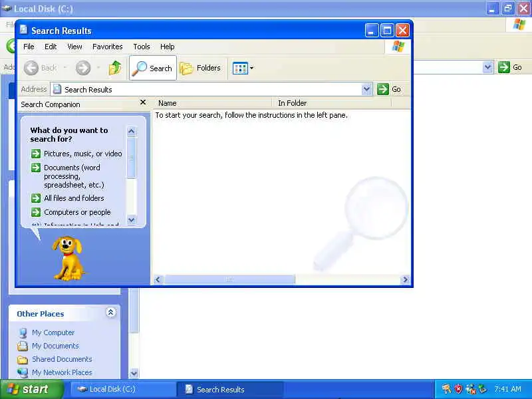Show the Folders pane
Screen dimensions: 532x399
tap(201, 68)
